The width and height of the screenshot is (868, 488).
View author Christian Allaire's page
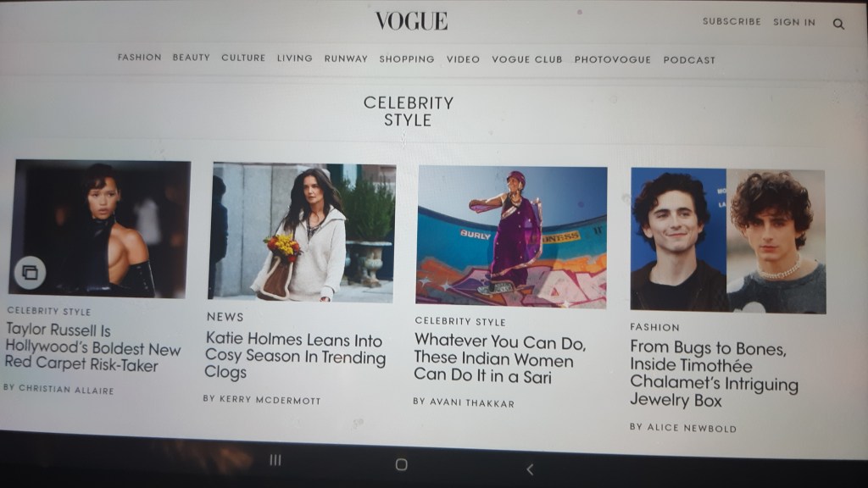(x=66, y=390)
